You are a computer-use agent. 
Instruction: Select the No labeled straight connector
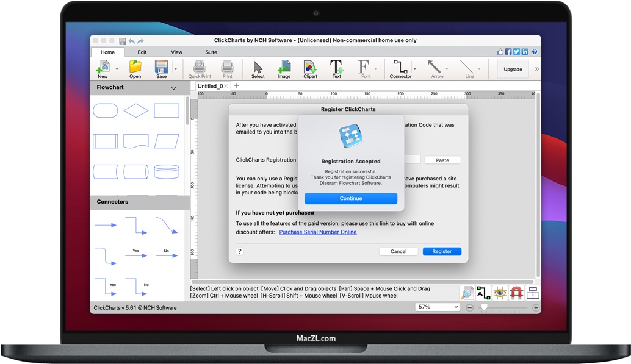click(167, 254)
